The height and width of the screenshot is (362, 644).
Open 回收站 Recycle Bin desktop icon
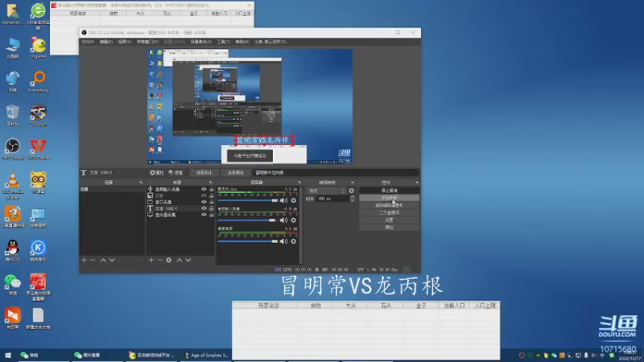click(x=13, y=115)
